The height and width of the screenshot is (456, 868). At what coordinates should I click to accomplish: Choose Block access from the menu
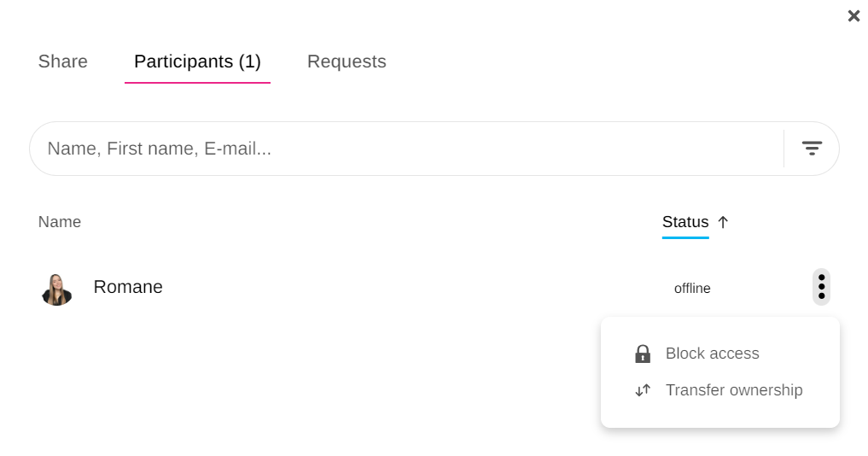(712, 354)
